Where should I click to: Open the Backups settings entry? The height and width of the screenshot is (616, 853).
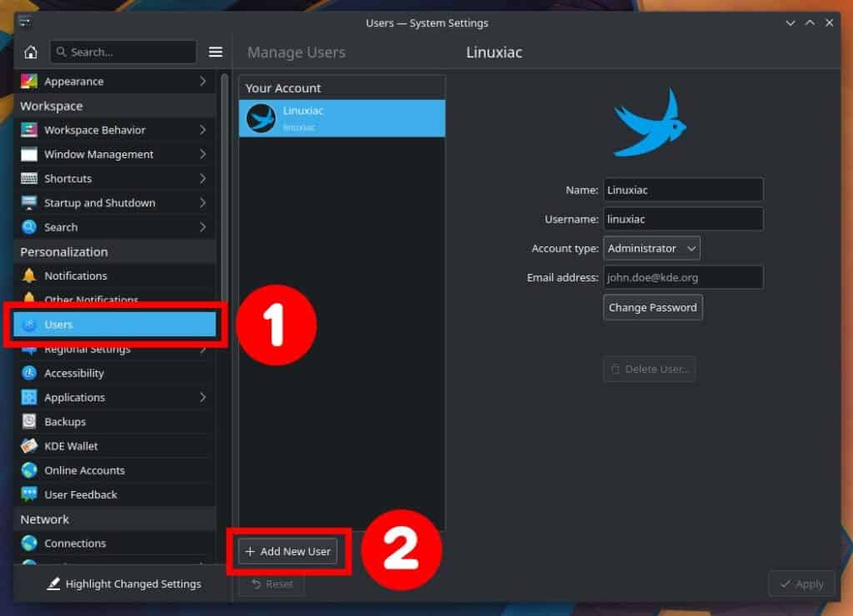tap(115, 421)
